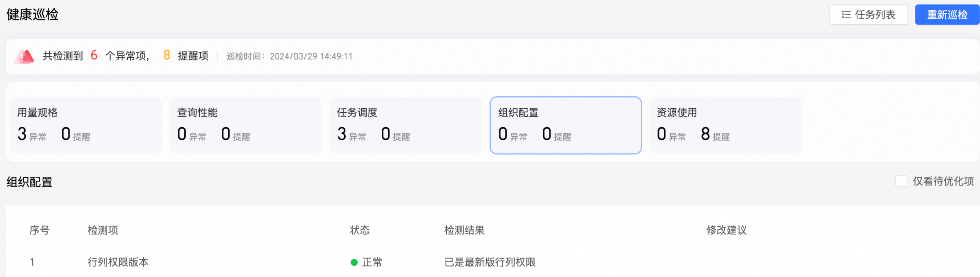Click the orange 8 reminder items count
This screenshot has height=277, width=980.
(167, 55)
